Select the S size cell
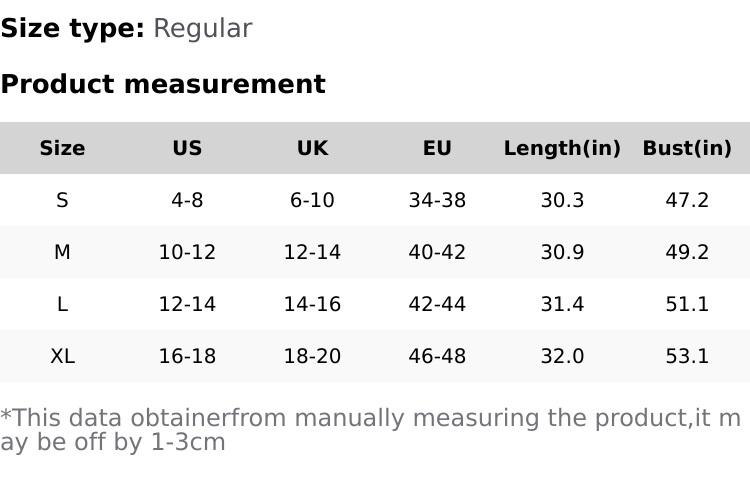750x478 pixels. 62,200
